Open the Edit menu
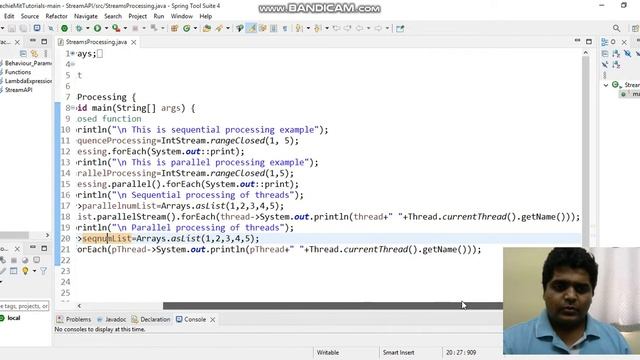Screen dimensions: 640x360 [x=9, y=16]
